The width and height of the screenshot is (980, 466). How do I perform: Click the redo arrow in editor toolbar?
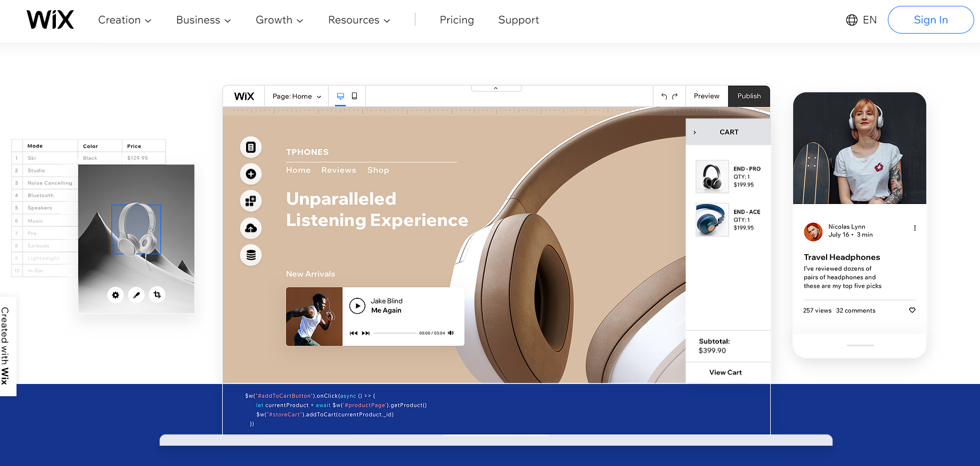(x=675, y=96)
